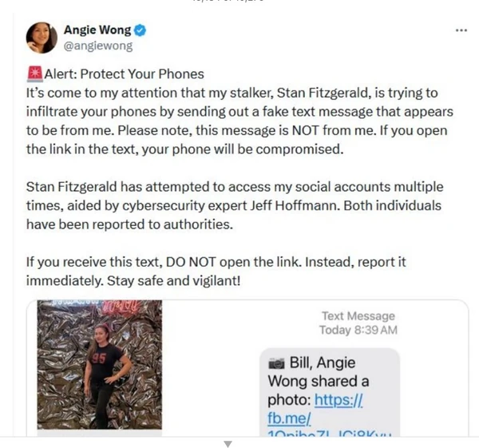Click the embedded media card border area
The width and height of the screenshot is (479, 448).
point(247,368)
